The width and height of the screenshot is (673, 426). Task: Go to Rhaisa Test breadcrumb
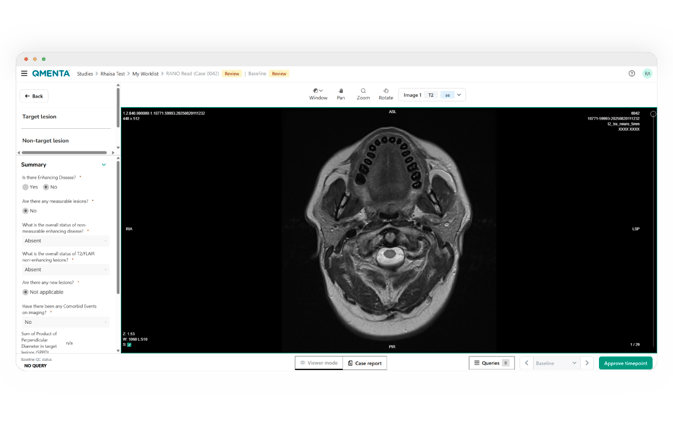pyautogui.click(x=112, y=74)
